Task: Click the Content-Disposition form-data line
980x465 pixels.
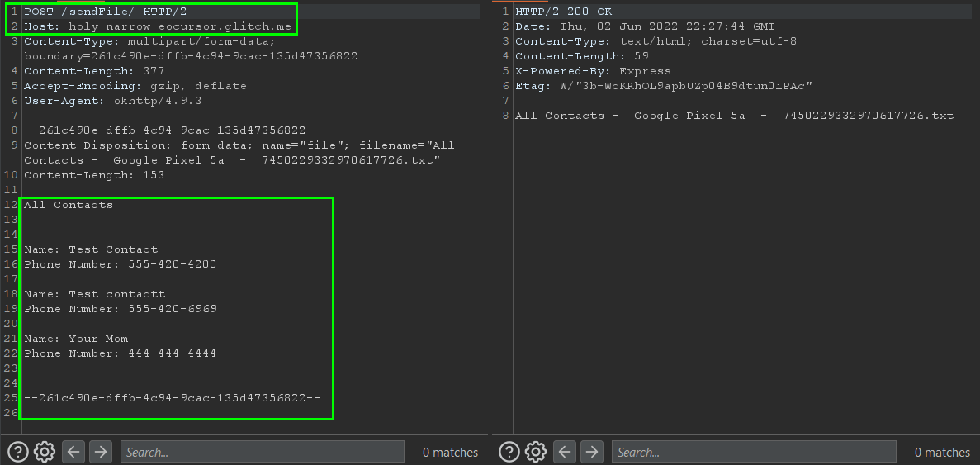Action: tap(239, 145)
